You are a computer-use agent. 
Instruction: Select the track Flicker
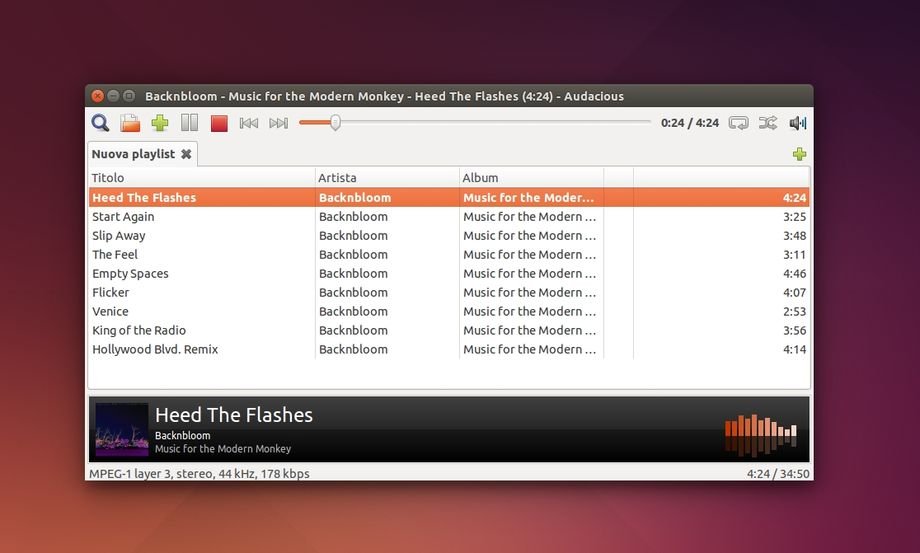(x=449, y=293)
